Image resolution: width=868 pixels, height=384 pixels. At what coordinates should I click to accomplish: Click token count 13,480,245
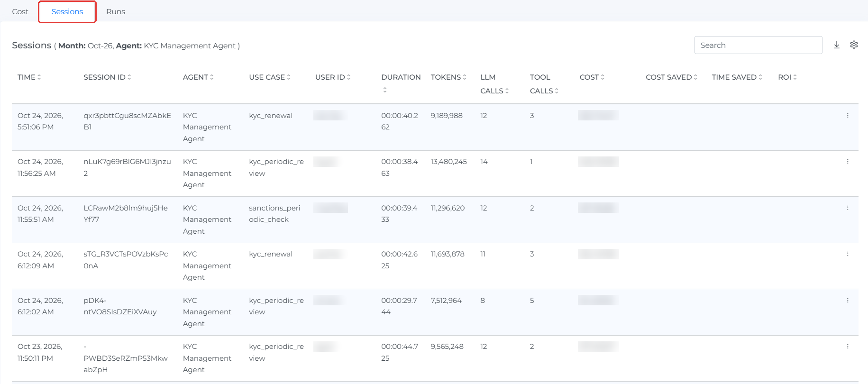(x=448, y=162)
